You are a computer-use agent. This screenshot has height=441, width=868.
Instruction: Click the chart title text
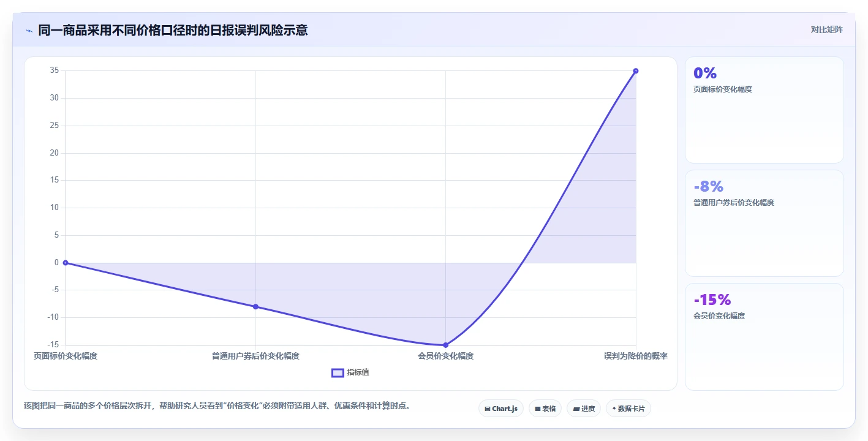(x=173, y=30)
